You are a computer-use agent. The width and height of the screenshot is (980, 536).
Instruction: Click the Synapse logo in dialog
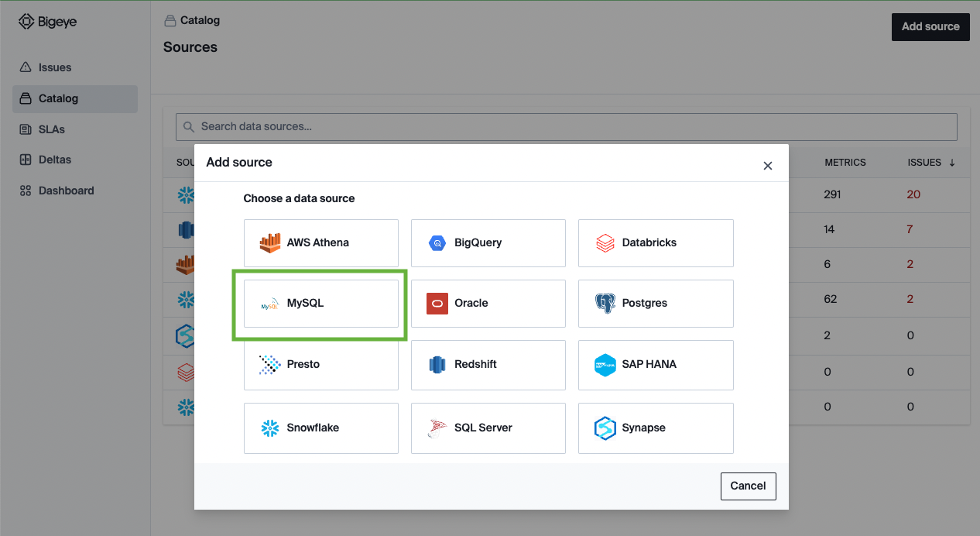605,428
